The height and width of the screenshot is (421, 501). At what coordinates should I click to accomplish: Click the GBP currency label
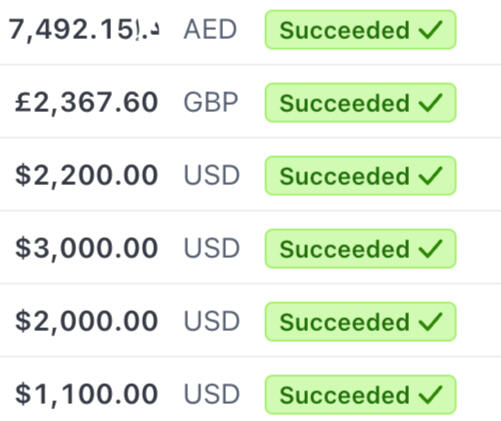pos(211,102)
